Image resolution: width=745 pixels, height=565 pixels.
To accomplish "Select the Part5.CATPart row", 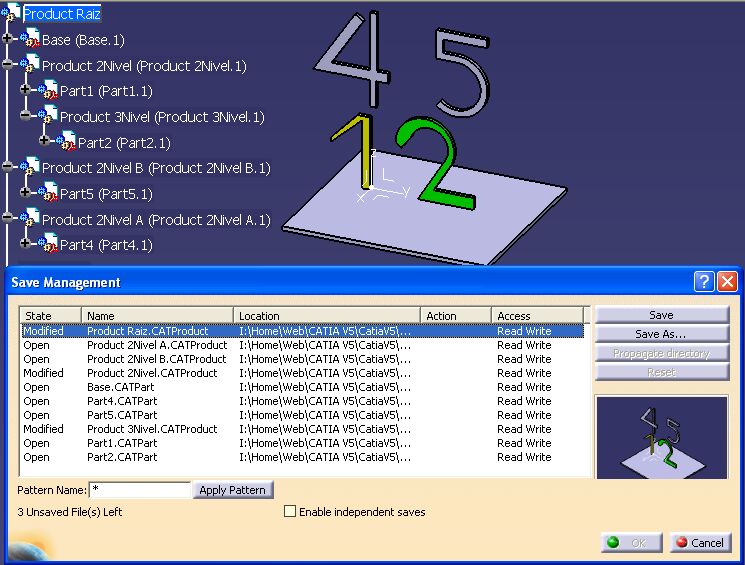I will point(302,415).
